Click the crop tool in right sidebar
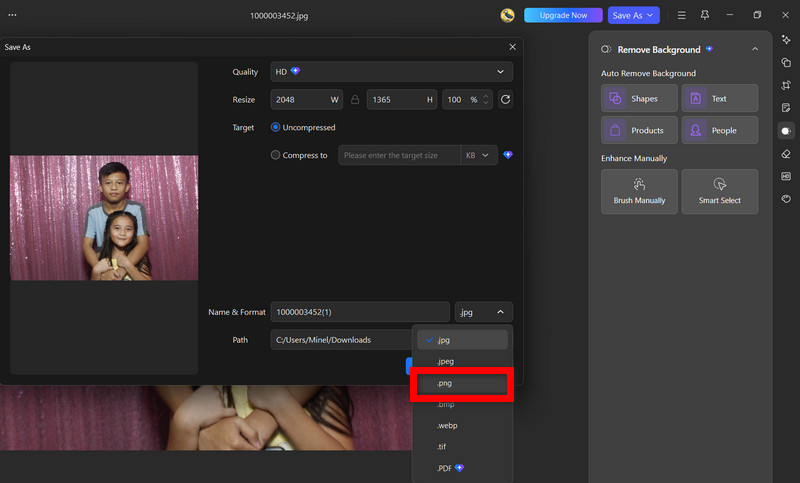 786,85
